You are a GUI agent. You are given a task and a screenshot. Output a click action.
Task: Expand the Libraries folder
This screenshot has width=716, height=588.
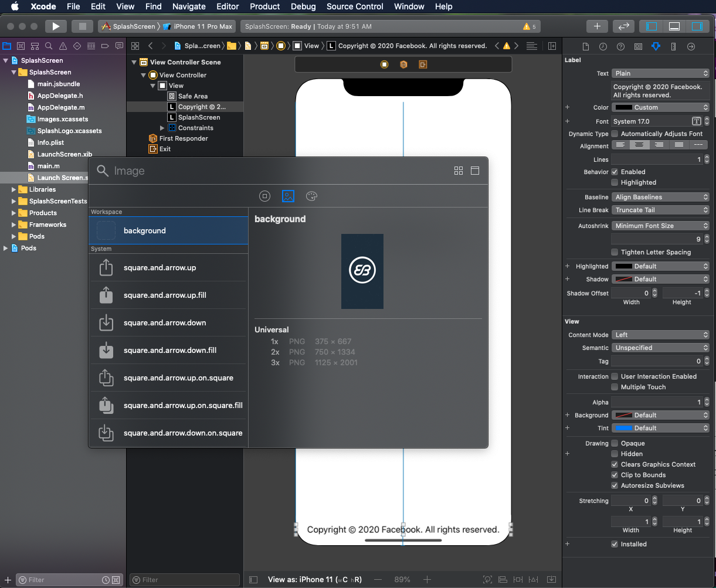(x=14, y=189)
